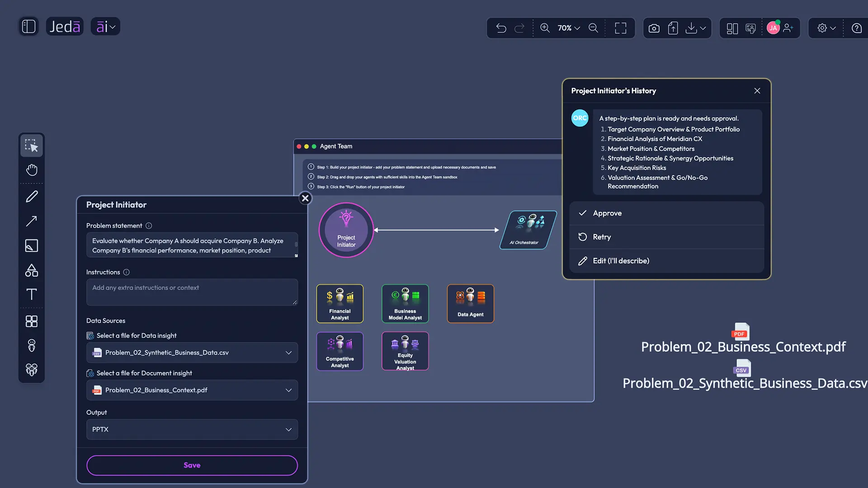Viewport: 868px width, 488px height.
Task: Click Approve in the history panel
Action: click(666, 213)
